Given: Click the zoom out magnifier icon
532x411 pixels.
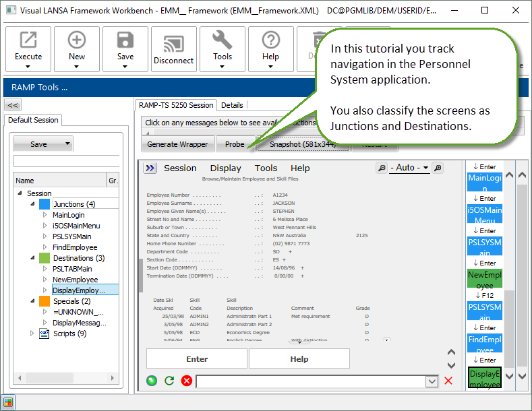Looking at the screenshot, I should 382,168.
